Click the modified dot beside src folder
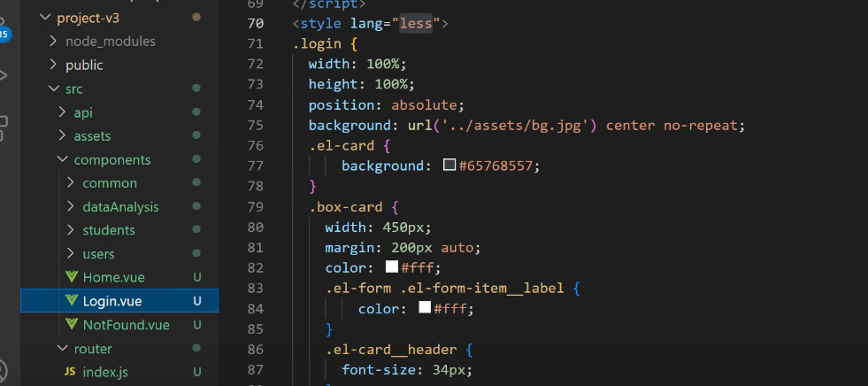868x386 pixels. (x=196, y=89)
